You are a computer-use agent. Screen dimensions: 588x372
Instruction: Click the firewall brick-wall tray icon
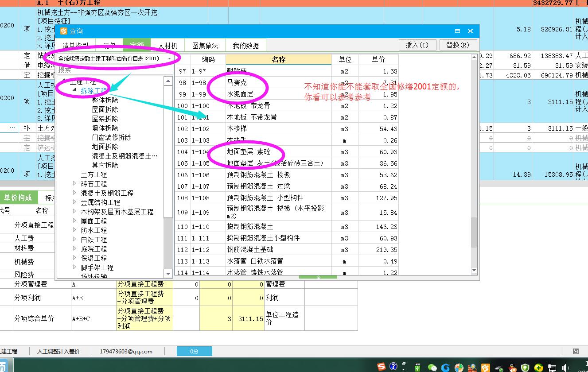tap(472, 367)
